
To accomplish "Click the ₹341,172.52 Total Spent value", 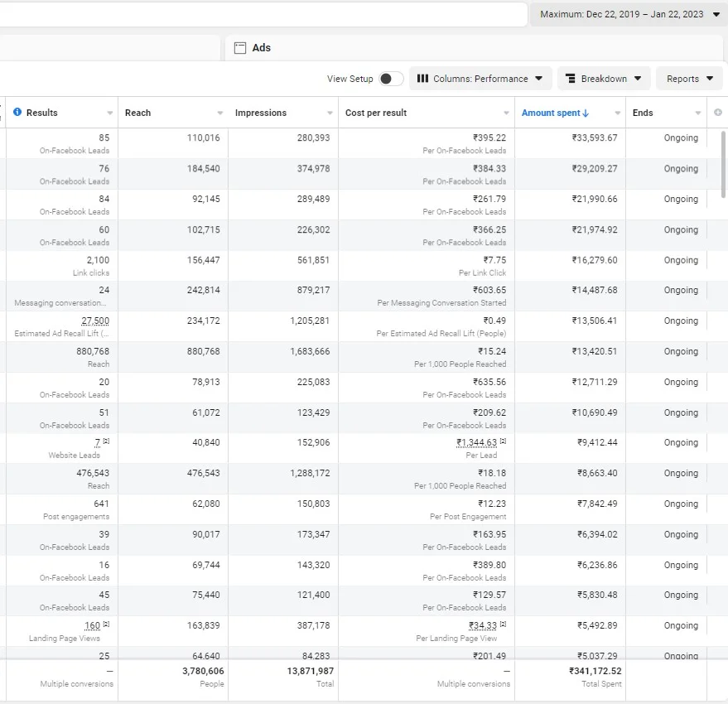I will (x=595, y=671).
